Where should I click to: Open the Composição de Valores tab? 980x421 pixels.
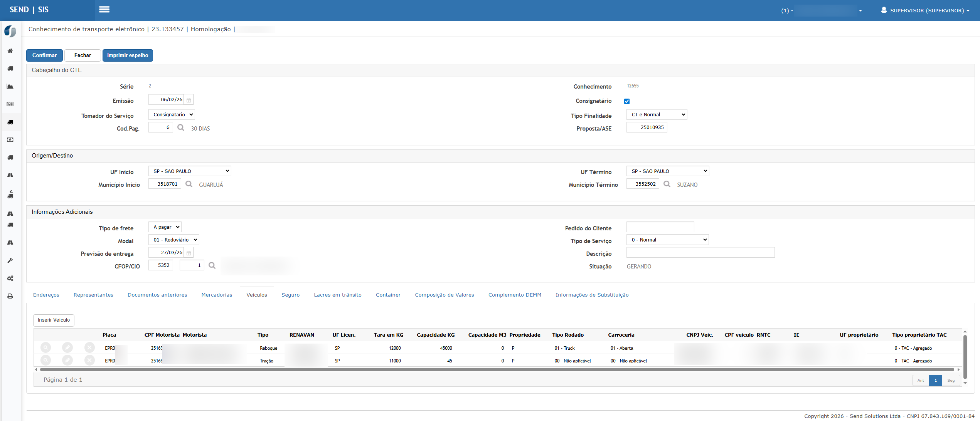444,295
